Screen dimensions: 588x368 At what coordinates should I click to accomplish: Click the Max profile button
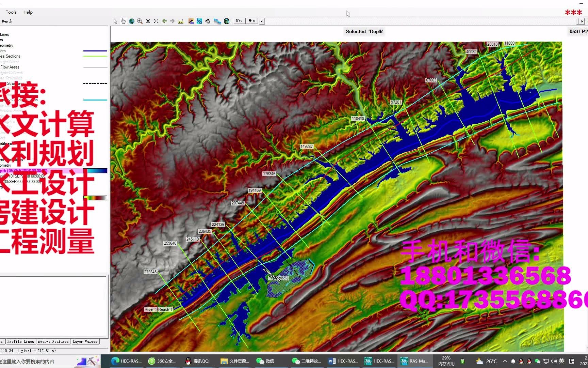click(239, 21)
